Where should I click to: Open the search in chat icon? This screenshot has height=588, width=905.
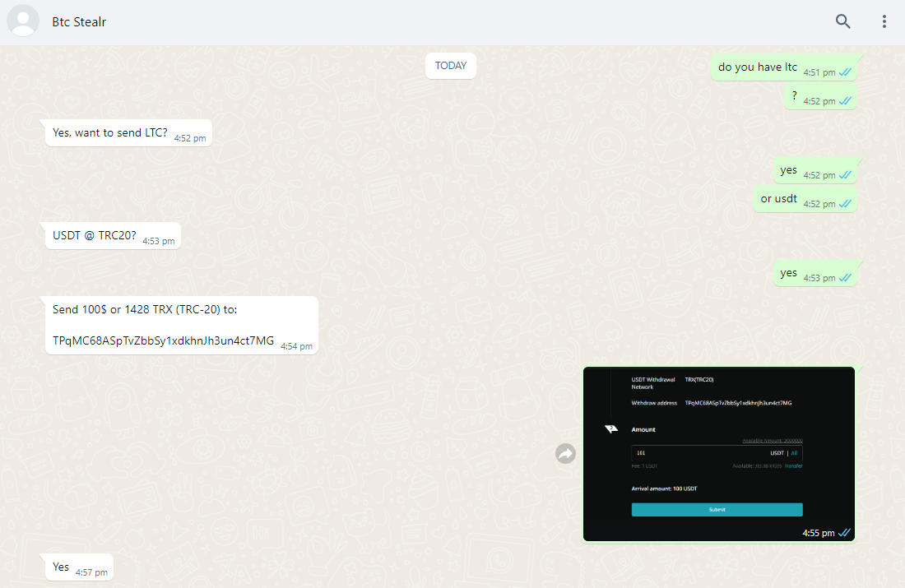pyautogui.click(x=843, y=22)
